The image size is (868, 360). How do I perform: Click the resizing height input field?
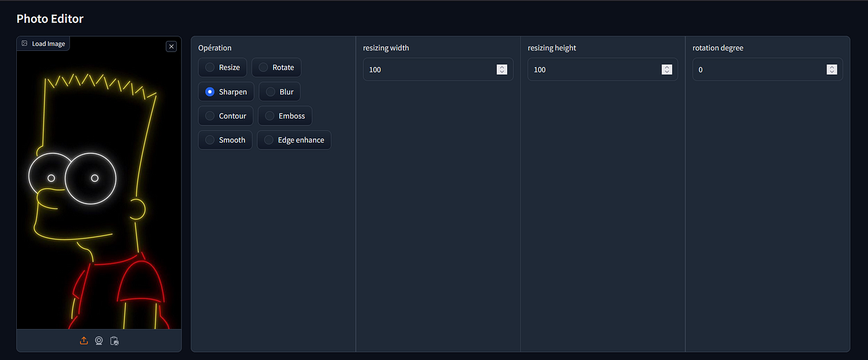point(603,70)
